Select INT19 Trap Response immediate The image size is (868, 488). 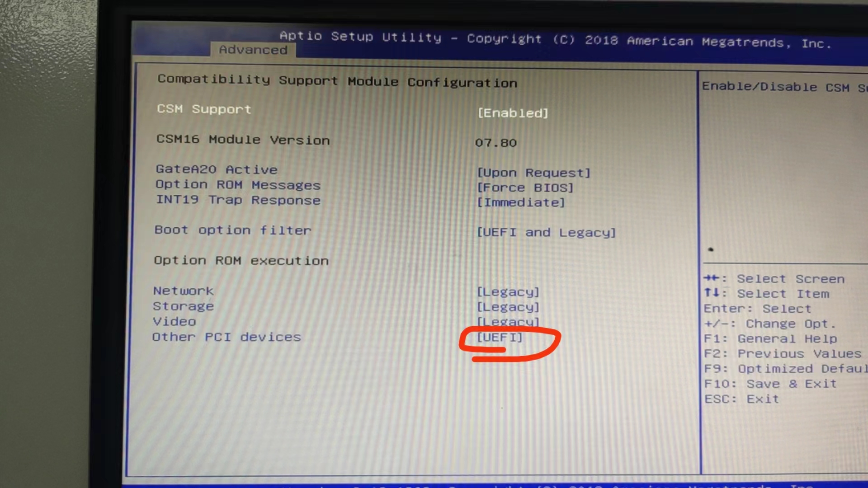(x=519, y=202)
